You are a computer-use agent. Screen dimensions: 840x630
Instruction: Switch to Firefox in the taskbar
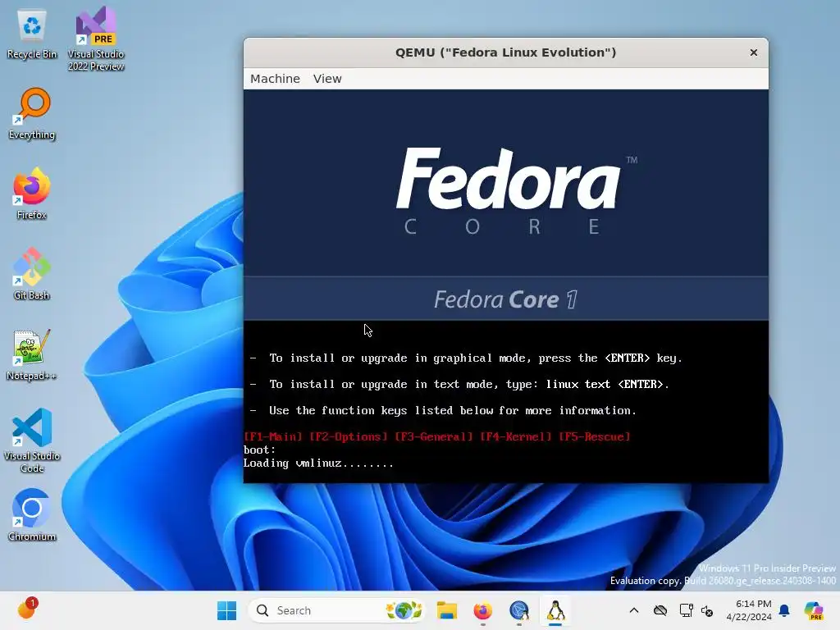(482, 610)
